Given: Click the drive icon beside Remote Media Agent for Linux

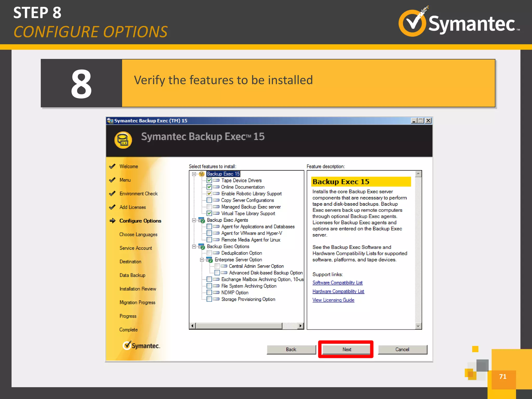Looking at the screenshot, I should tap(216, 240).
